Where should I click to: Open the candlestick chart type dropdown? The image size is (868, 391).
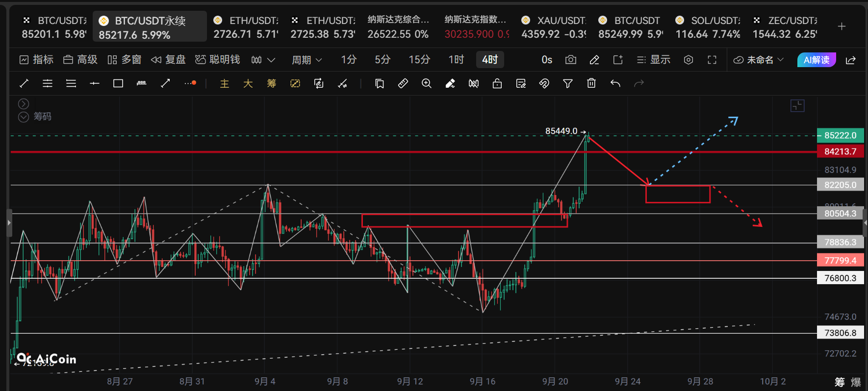tap(263, 60)
